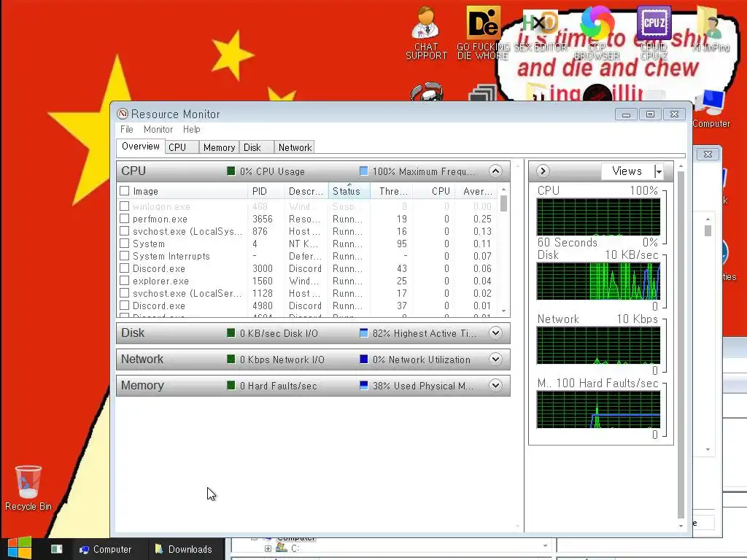Open the Help menu
This screenshot has width=747, height=560.
pyautogui.click(x=192, y=130)
